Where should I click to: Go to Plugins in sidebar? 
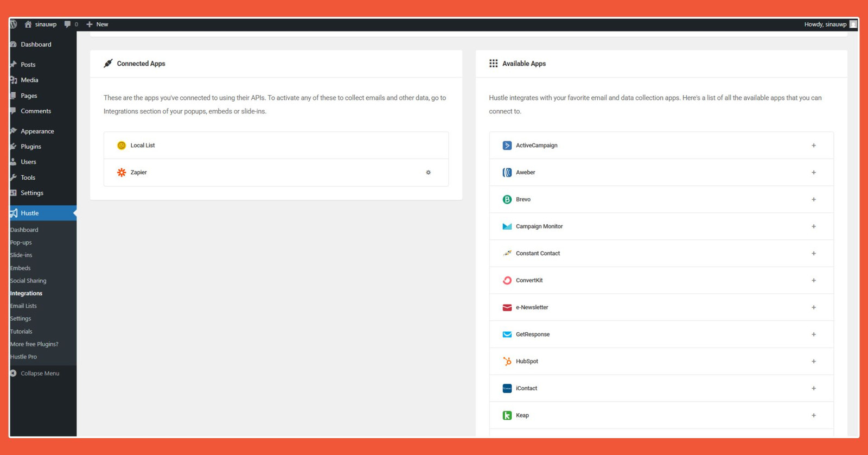pyautogui.click(x=31, y=147)
